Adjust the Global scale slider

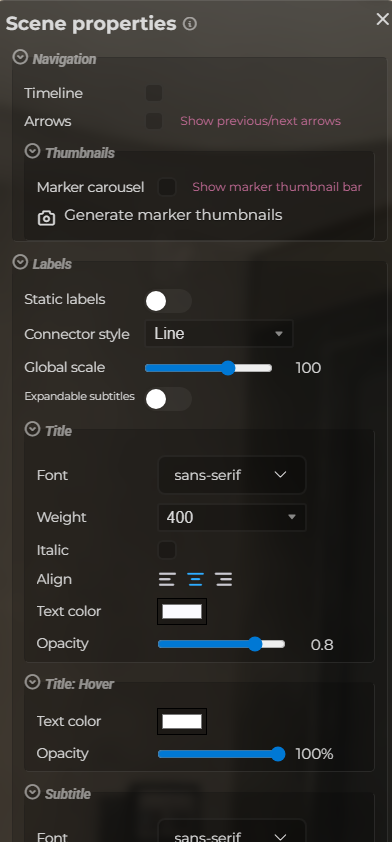click(x=208, y=368)
